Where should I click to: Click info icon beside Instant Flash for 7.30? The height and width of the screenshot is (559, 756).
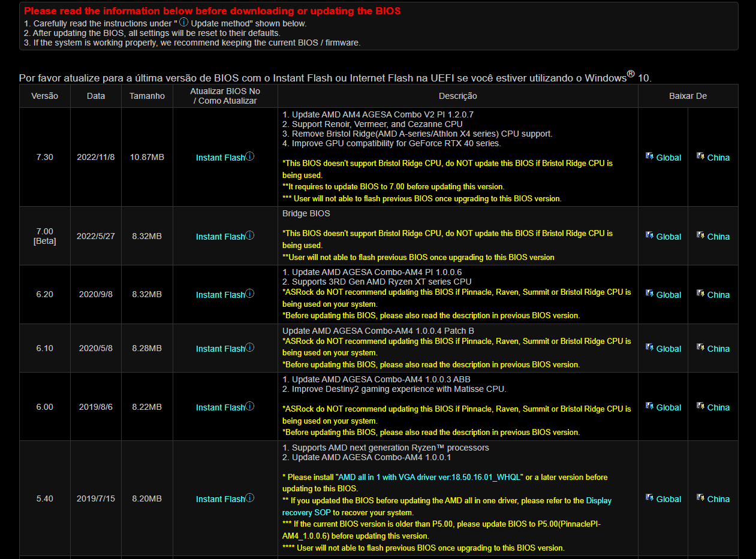pyautogui.click(x=250, y=156)
